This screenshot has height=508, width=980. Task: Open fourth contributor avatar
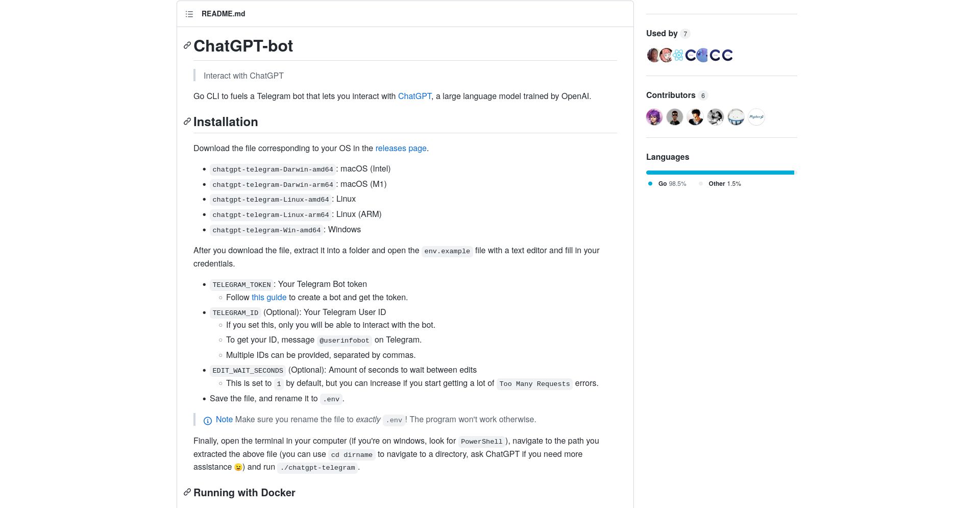pyautogui.click(x=716, y=117)
